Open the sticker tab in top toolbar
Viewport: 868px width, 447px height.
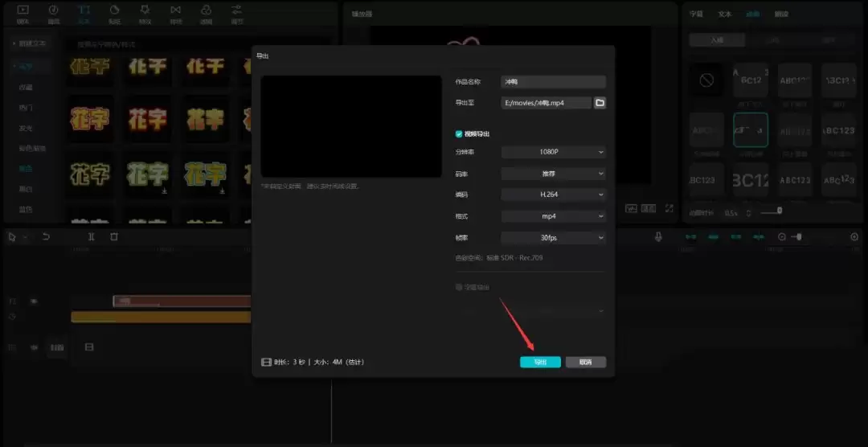[114, 14]
